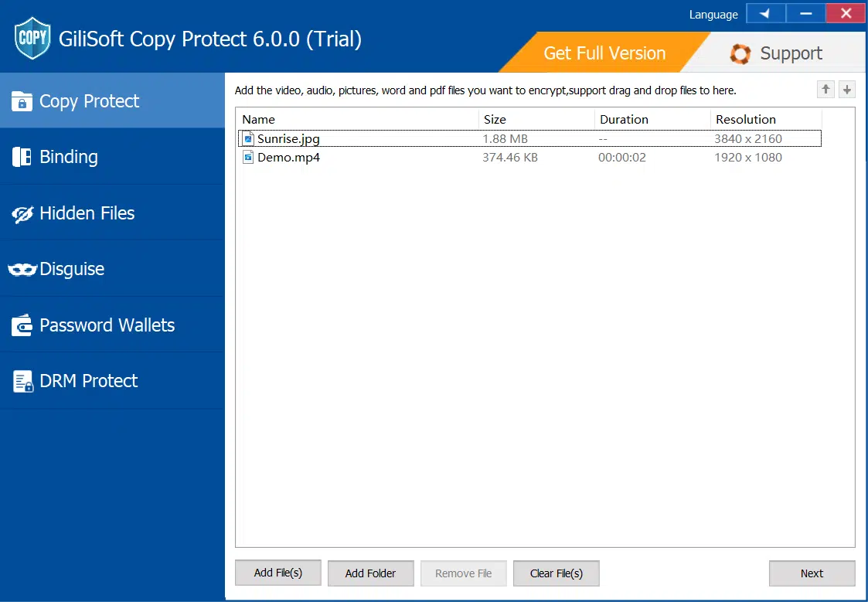The image size is (868, 602).
Task: Sort by the Resolution column header
Action: [x=767, y=119]
